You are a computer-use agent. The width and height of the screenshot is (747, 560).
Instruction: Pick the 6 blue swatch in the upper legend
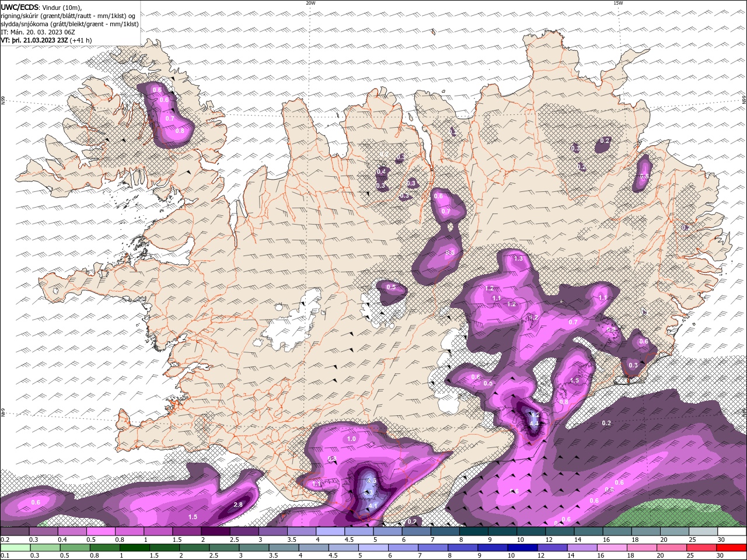pyautogui.click(x=417, y=531)
